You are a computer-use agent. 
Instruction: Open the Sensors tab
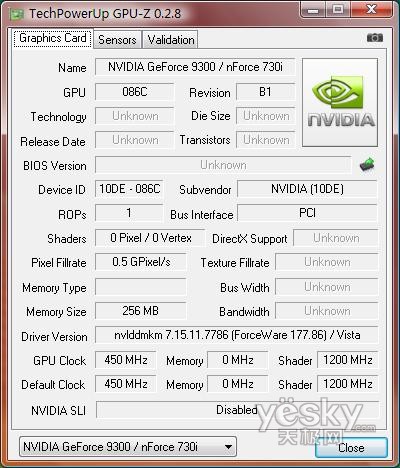[x=117, y=40]
